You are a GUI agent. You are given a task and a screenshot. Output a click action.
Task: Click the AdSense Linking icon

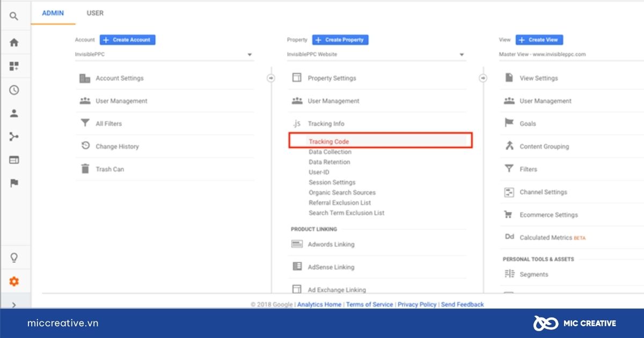[x=297, y=267]
